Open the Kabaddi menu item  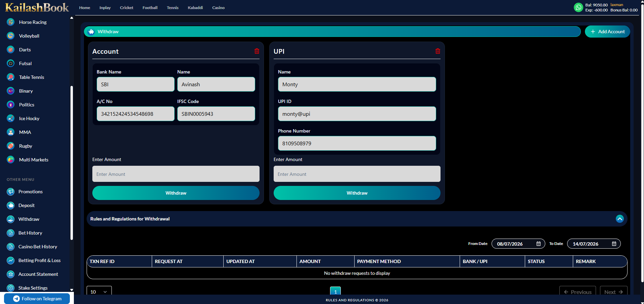(x=195, y=8)
